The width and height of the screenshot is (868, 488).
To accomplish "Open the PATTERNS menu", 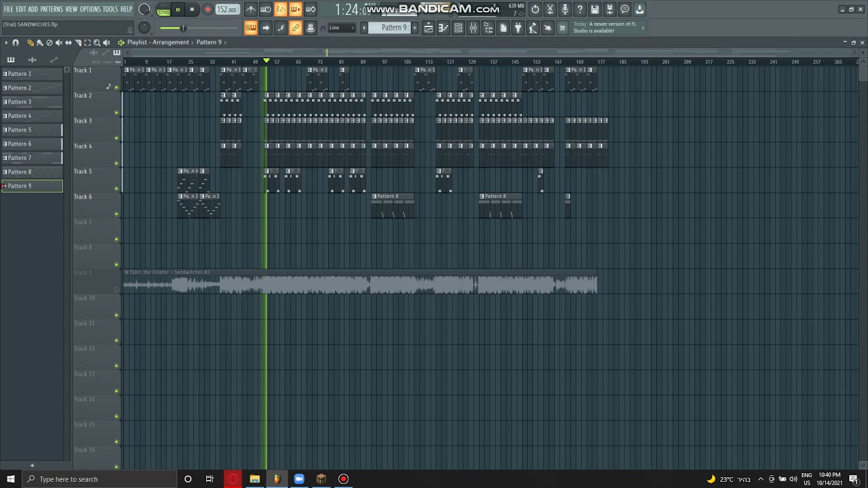I will point(52,9).
